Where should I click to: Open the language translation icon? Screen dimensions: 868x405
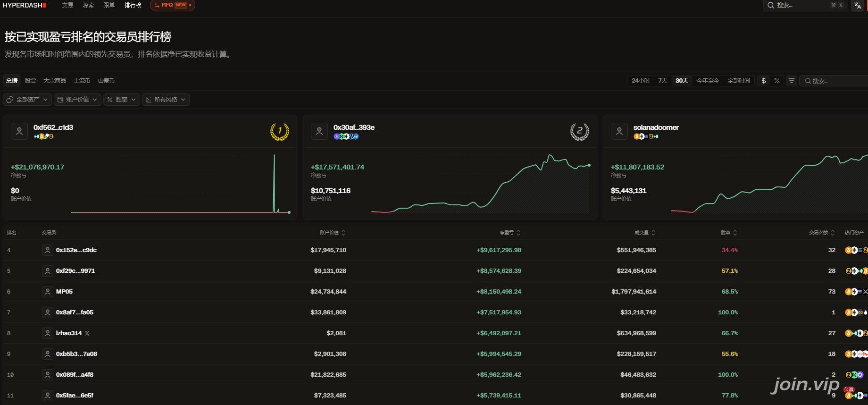pos(858,5)
